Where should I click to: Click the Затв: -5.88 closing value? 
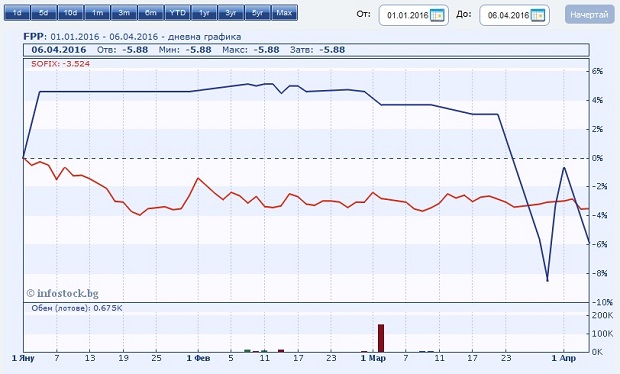coord(318,50)
